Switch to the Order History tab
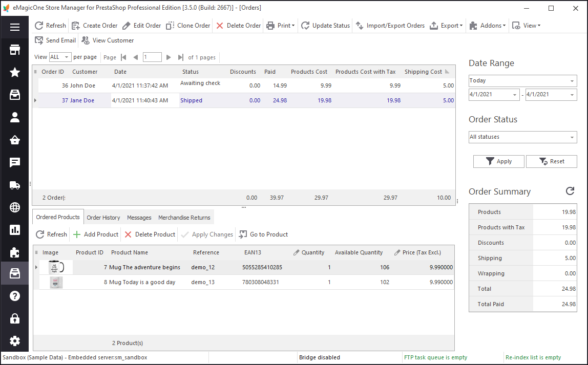Viewport: 588px width, 365px height. pos(103,218)
